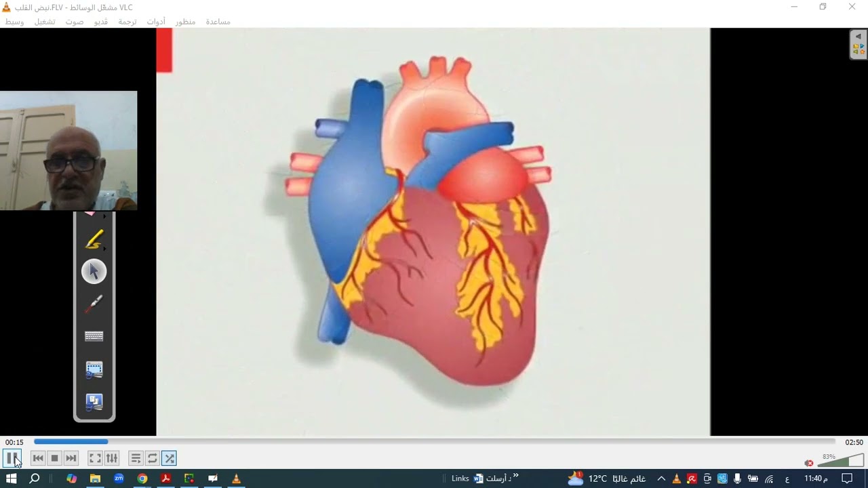Open weather widget showing 12°C
The width and height of the screenshot is (868, 488).
click(x=606, y=479)
